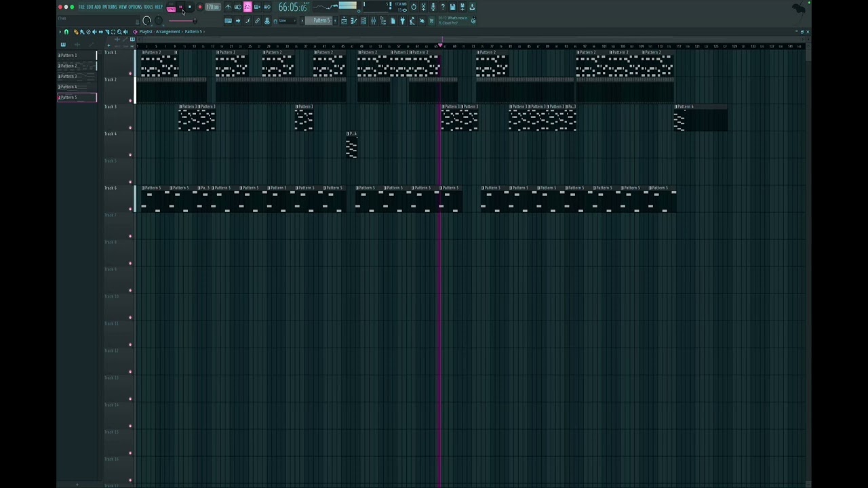The width and height of the screenshot is (868, 488).
Task: Toggle the metronome button
Action: pos(228,7)
